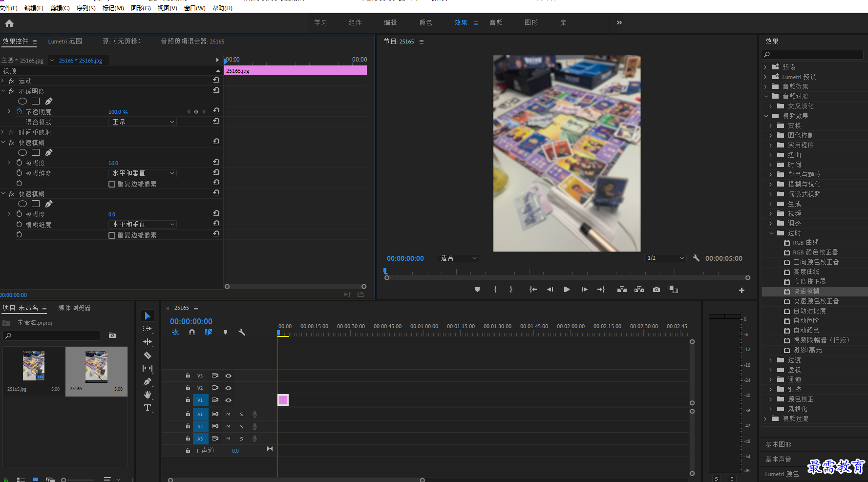
Task: Toggle timeline snap magnet icon
Action: pos(192,332)
